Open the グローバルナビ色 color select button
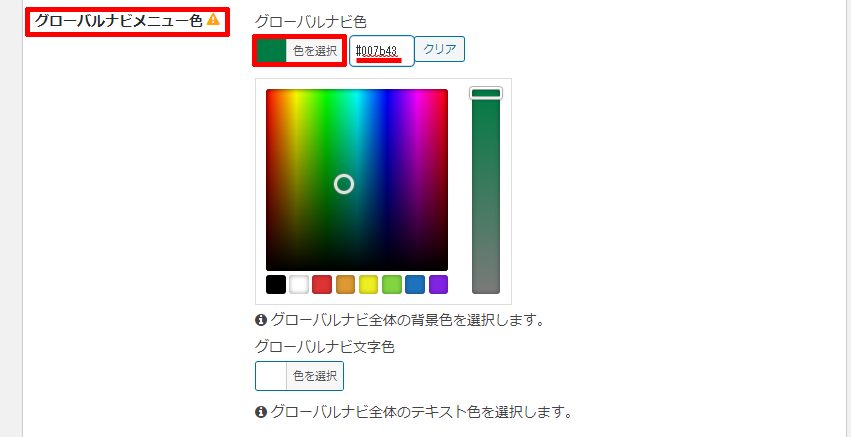Screen dimensions: 851x437 point(300,50)
